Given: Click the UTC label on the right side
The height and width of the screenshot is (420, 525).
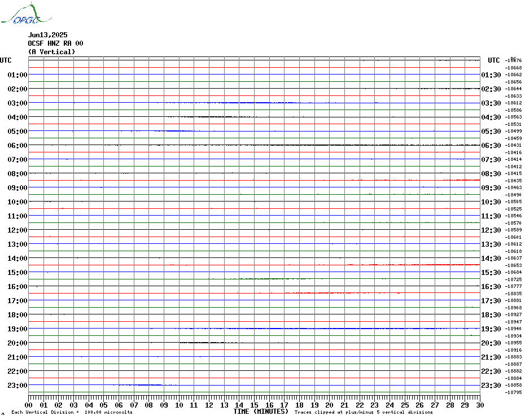Looking at the screenshot, I should 493,60.
